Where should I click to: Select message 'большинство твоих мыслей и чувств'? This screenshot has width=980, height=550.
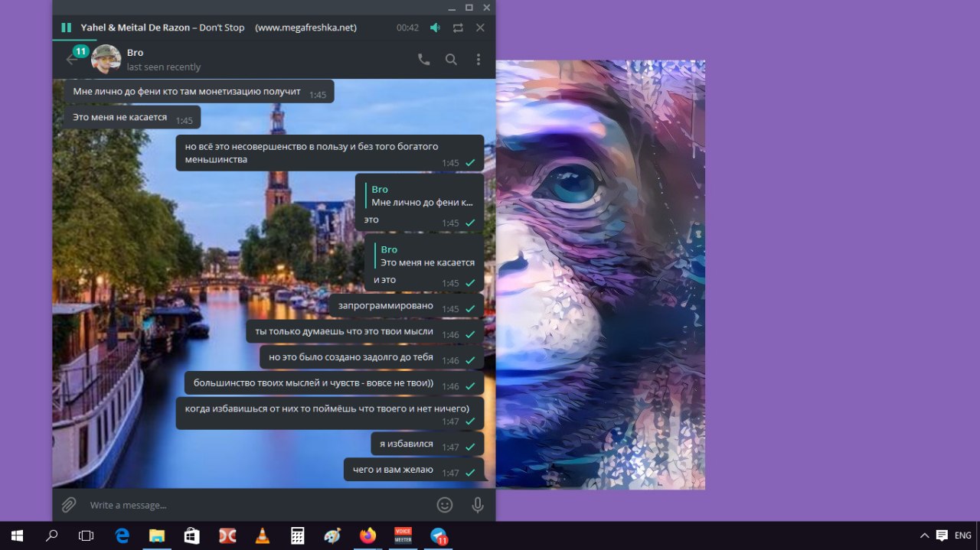[x=335, y=383]
